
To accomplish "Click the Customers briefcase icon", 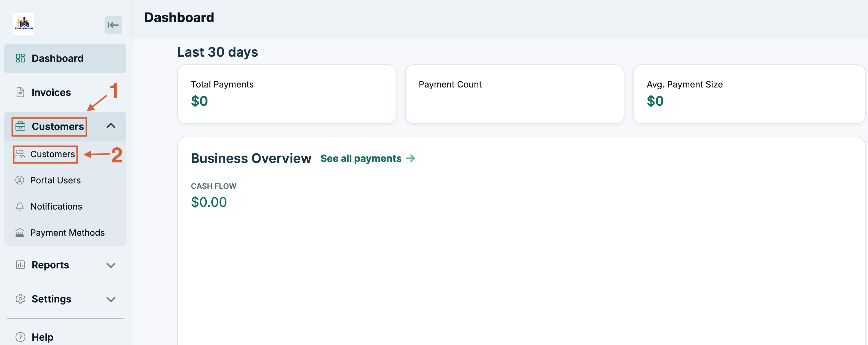I will pos(20,126).
